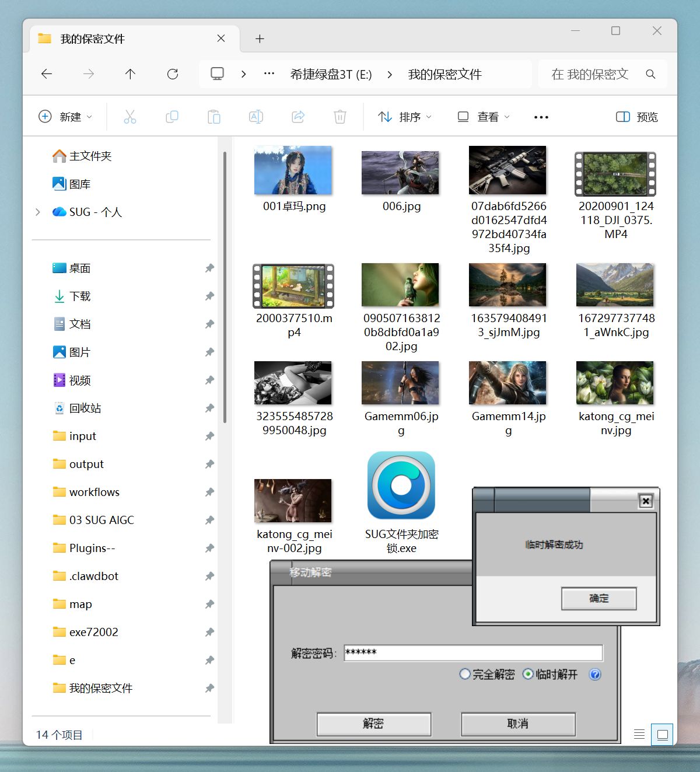The image size is (700, 772).
Task: Open a new tab with plus button
Action: [260, 39]
